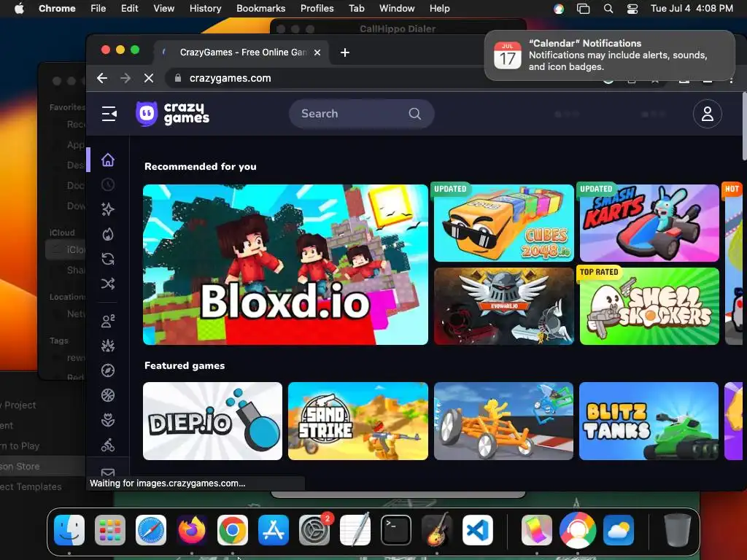Viewport: 747px width, 560px height.
Task: Open Launchpad from the Dock
Action: click(x=110, y=530)
